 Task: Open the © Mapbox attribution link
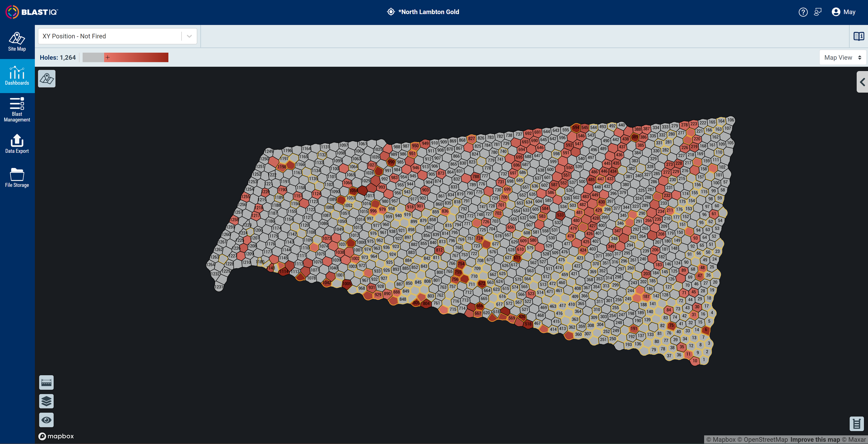click(721, 439)
